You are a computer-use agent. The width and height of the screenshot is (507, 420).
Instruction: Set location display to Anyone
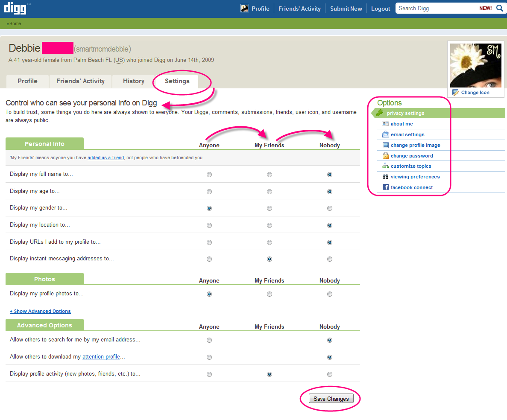[209, 225]
